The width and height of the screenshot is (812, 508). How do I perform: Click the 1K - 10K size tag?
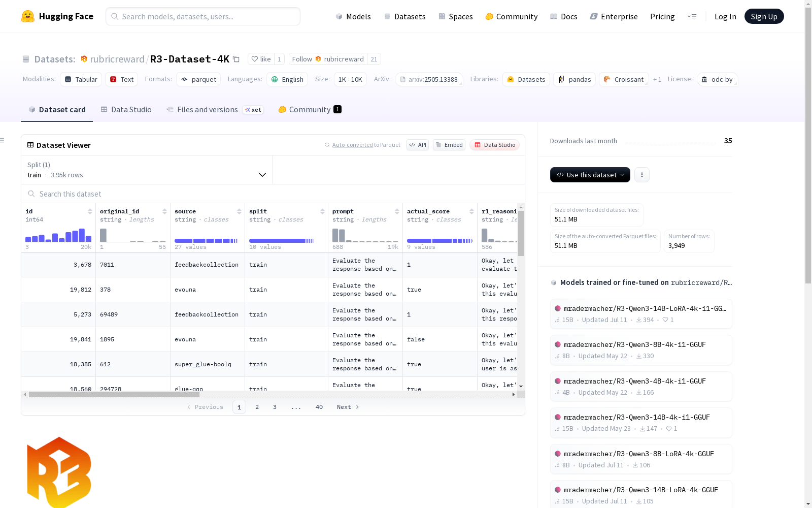(350, 79)
